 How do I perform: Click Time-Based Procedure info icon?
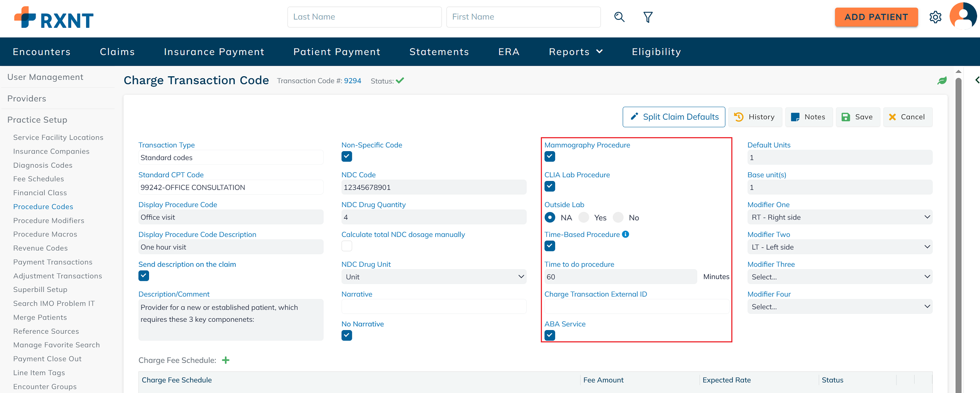(x=626, y=234)
